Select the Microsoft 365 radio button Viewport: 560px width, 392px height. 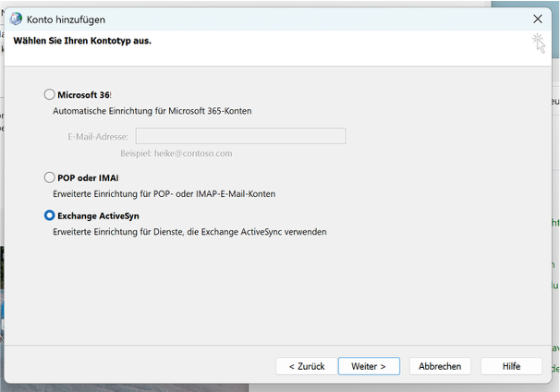(50, 94)
